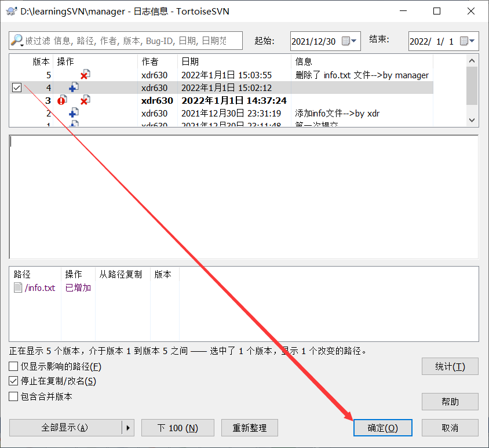Click xdr630 author in revision 5 row
Image resolution: width=489 pixels, height=448 pixels.
point(154,75)
